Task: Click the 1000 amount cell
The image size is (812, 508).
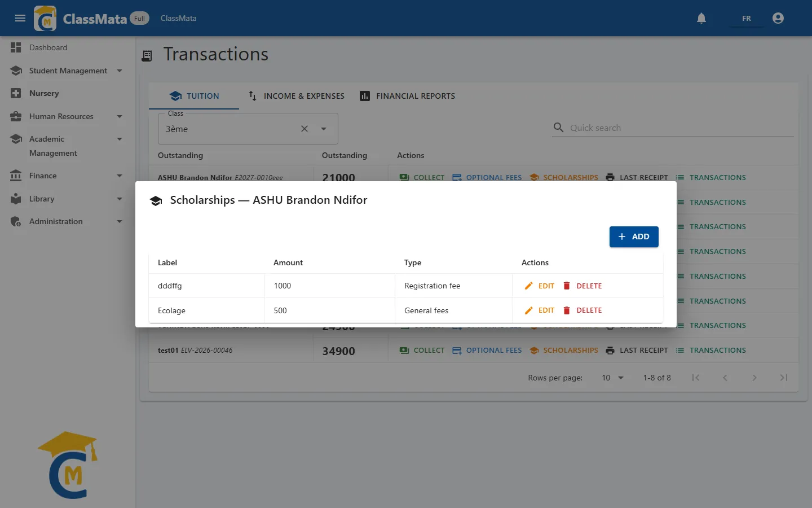Action: [x=329, y=286]
